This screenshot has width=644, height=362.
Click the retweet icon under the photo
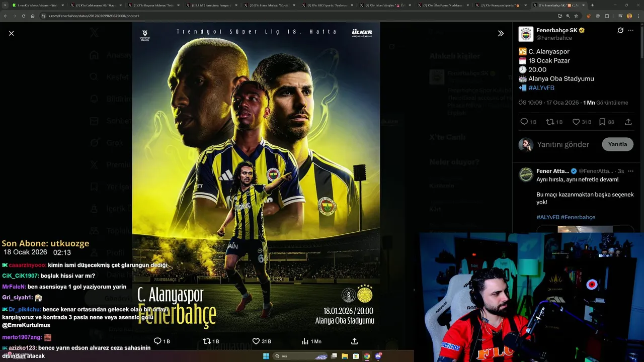tap(206, 341)
